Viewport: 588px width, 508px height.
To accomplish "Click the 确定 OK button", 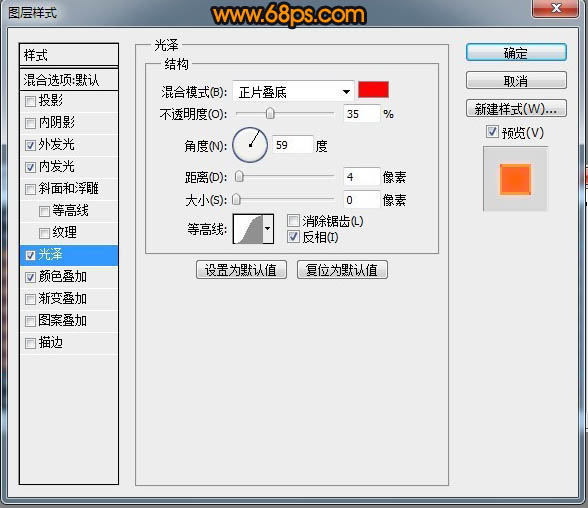I will [x=516, y=53].
